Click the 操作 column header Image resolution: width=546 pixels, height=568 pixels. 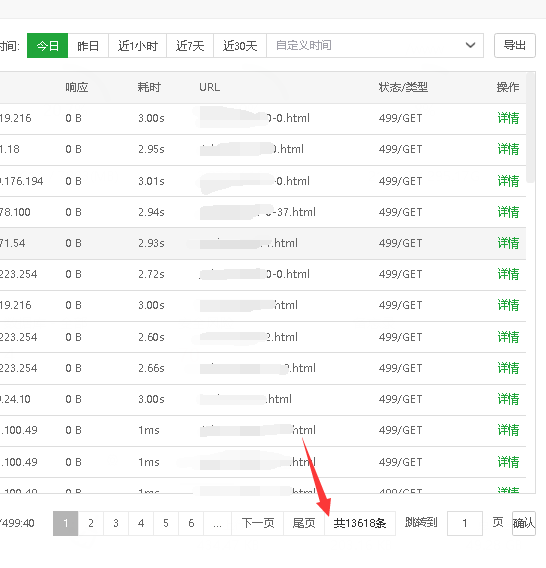coord(508,87)
